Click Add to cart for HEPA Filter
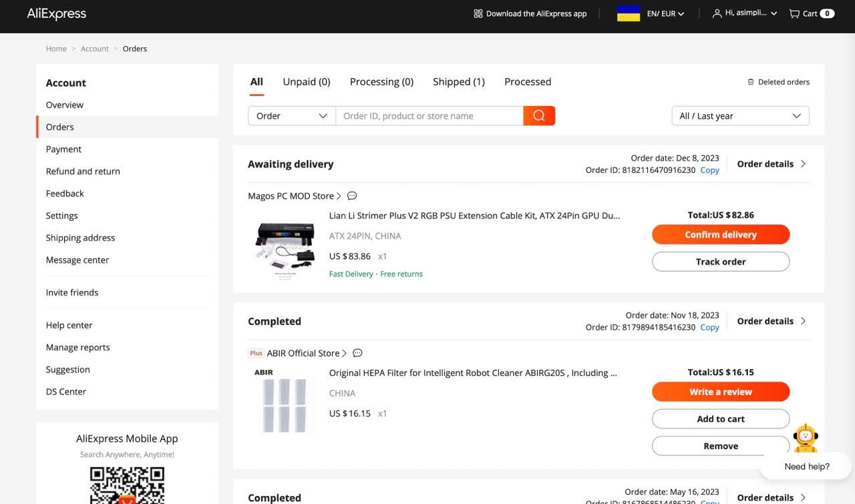The image size is (855, 504). [x=721, y=419]
